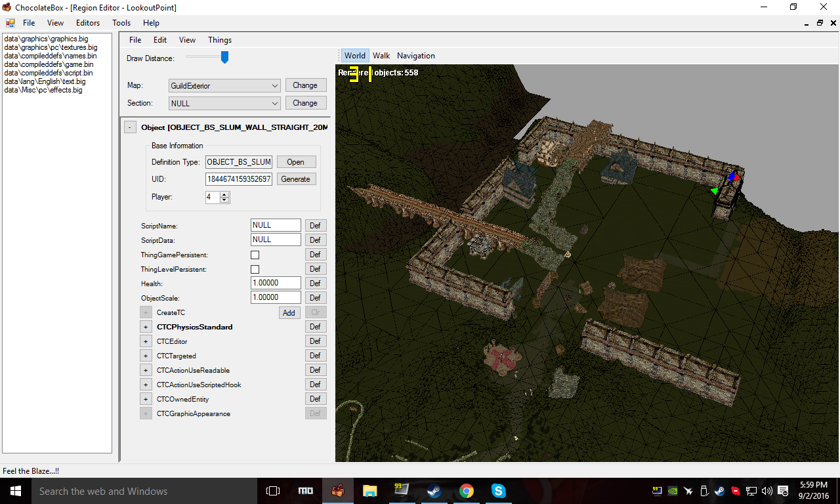Image resolution: width=840 pixels, height=504 pixels.
Task: Expand the CTCOwnedEntity node
Action: point(146,399)
